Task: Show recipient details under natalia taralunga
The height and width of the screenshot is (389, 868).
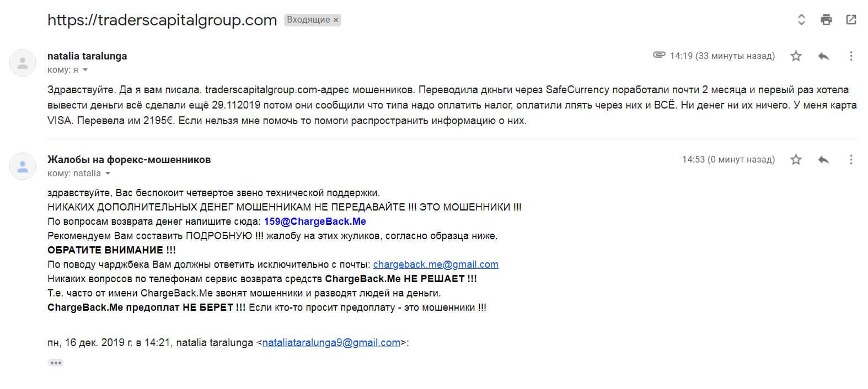Action: pyautogui.click(x=85, y=70)
